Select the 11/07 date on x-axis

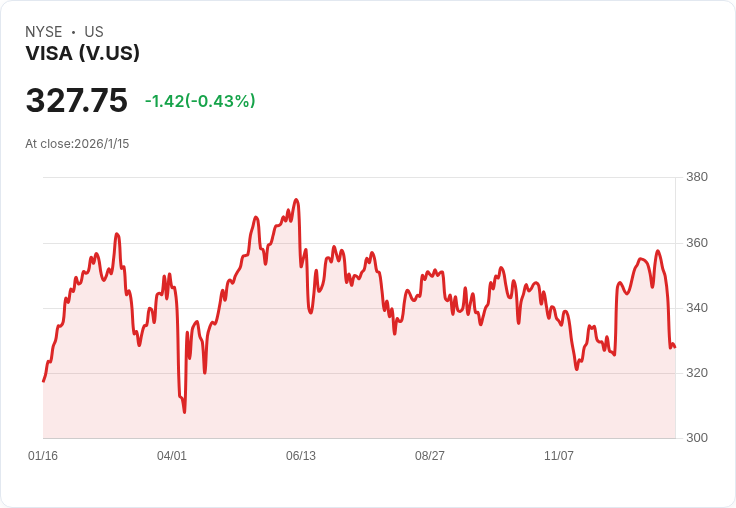coord(559,456)
